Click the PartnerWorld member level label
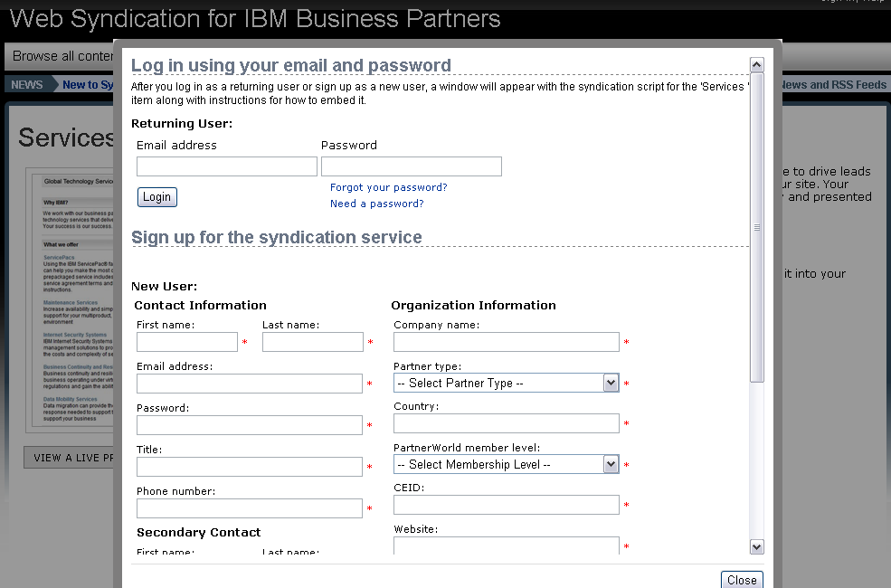Image resolution: width=891 pixels, height=588 pixels. 467,448
